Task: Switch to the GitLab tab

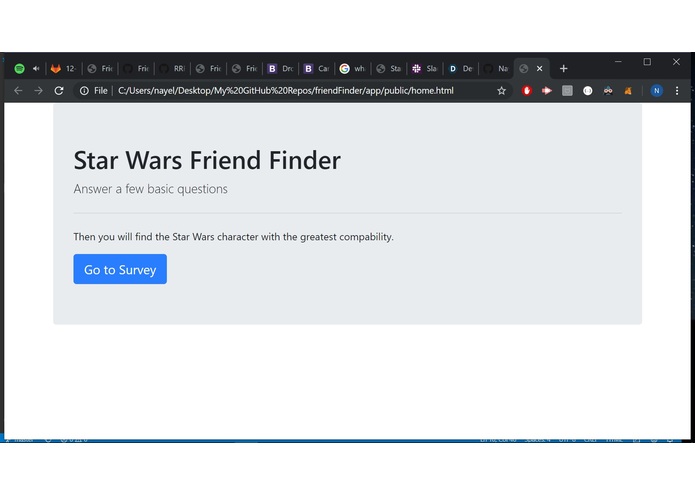Action: 63,69
